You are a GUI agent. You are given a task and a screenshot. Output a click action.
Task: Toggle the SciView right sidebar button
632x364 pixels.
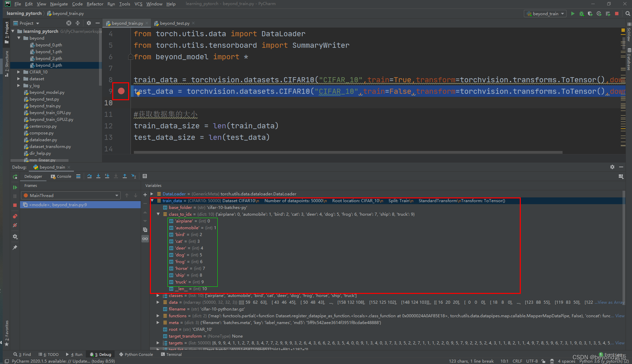[629, 32]
